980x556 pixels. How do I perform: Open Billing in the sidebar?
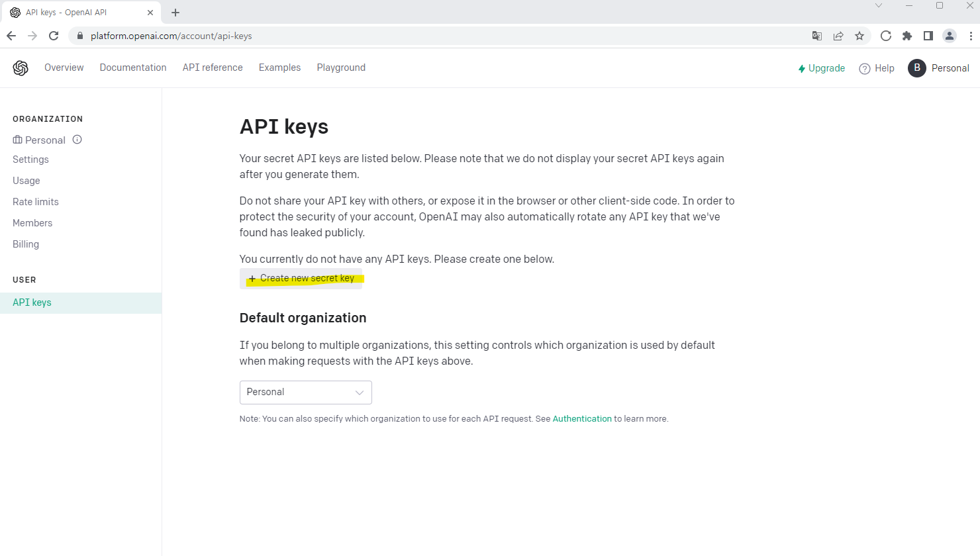point(26,244)
